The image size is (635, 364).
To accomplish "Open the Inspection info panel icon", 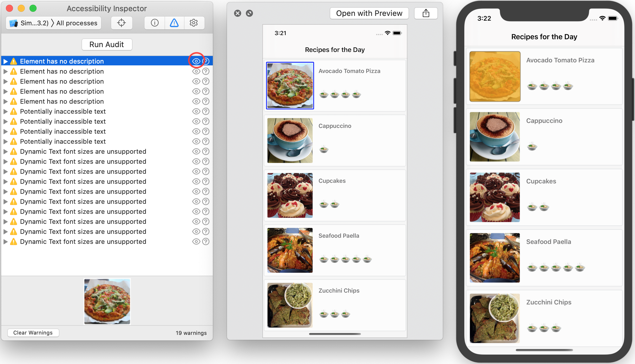I will [x=154, y=23].
